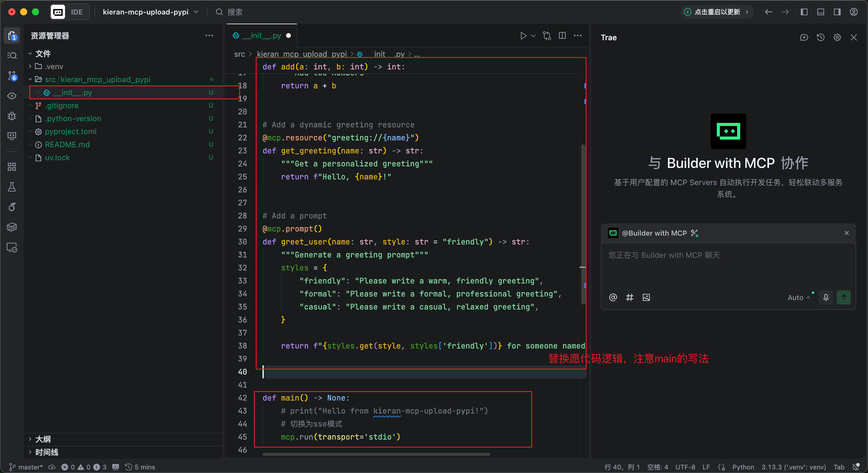Toggle the left sidebar visibility
Viewport: 868px width, 473px height.
[x=804, y=12]
